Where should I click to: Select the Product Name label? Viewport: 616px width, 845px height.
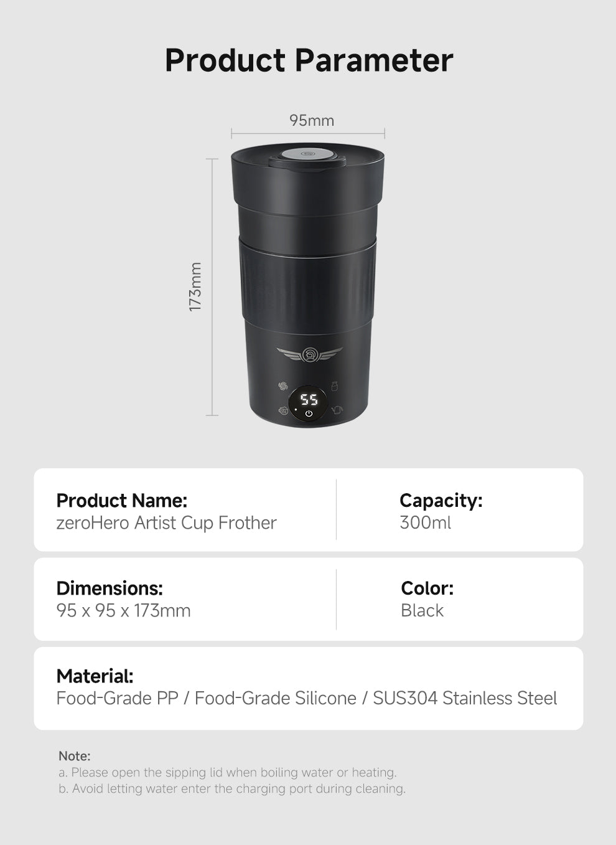click(x=121, y=501)
